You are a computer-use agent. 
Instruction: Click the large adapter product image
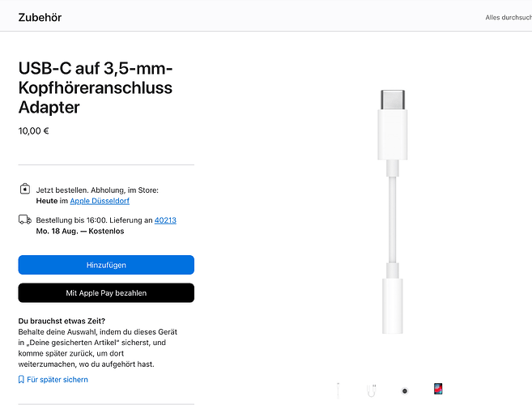393,212
